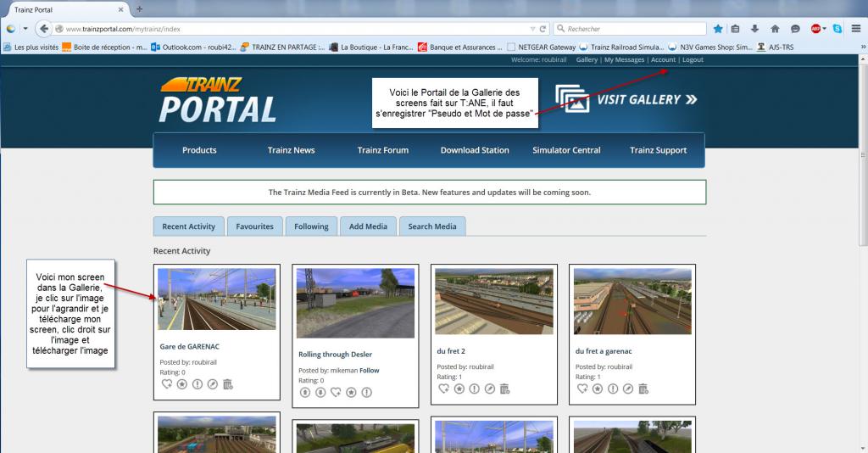Open the Simulator Central menu item

click(566, 150)
